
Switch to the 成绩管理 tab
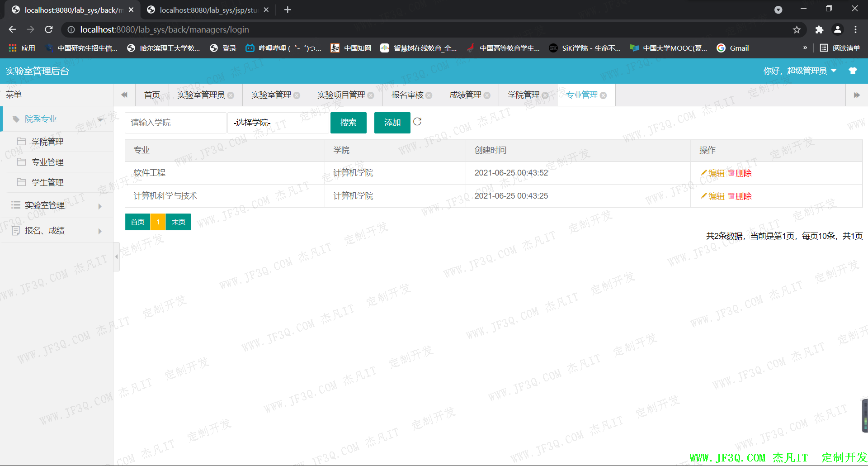tap(465, 95)
